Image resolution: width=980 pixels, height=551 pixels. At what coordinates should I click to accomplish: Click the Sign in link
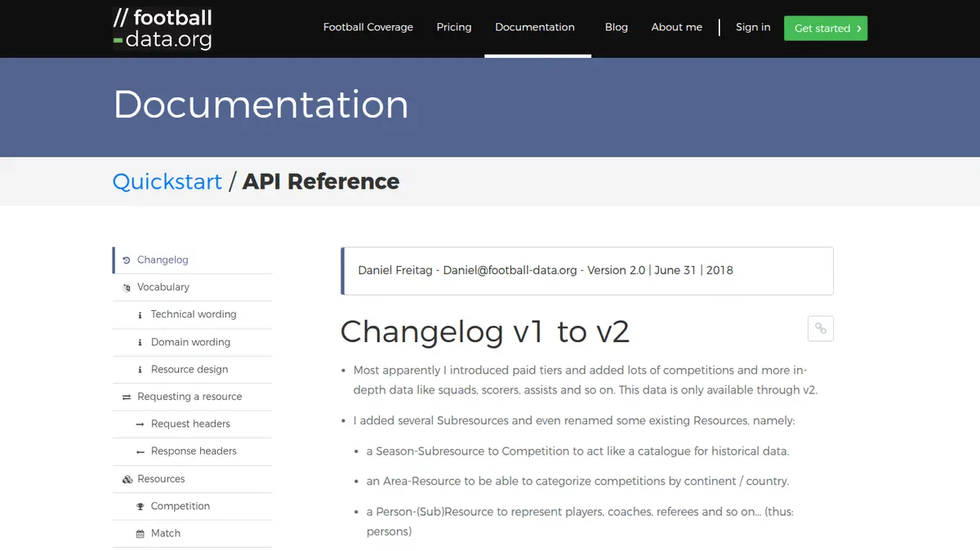[753, 27]
